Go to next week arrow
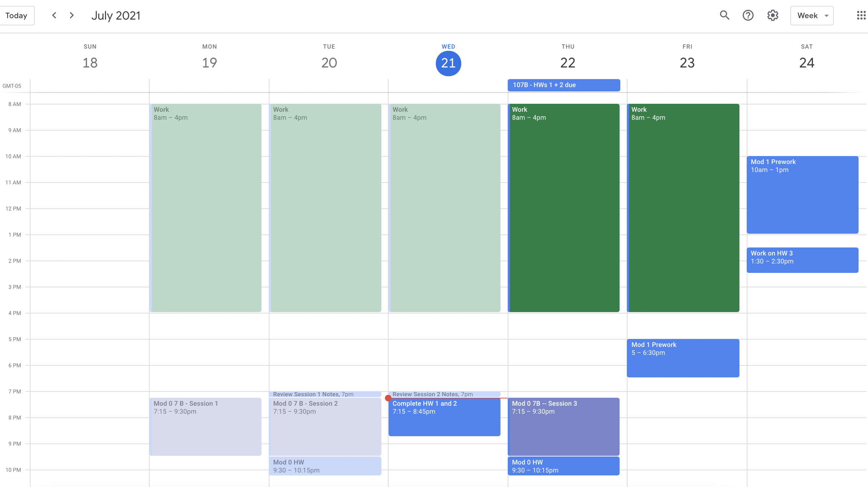The height and width of the screenshot is (487, 868). [72, 15]
